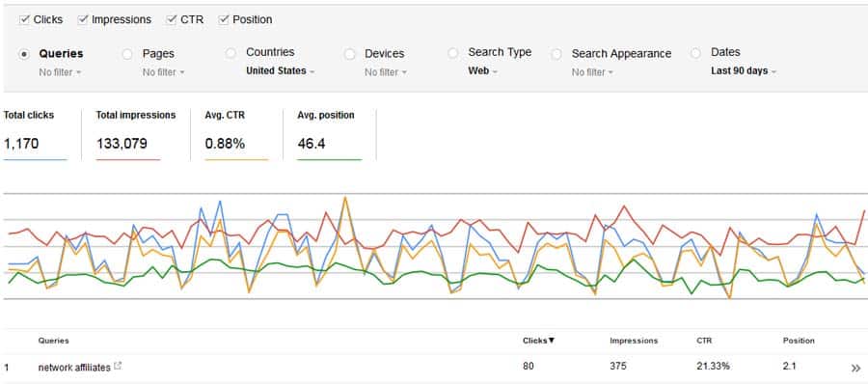This screenshot has height=384, width=868.
Task: Click the 375 impressions cell
Action: [x=618, y=367]
